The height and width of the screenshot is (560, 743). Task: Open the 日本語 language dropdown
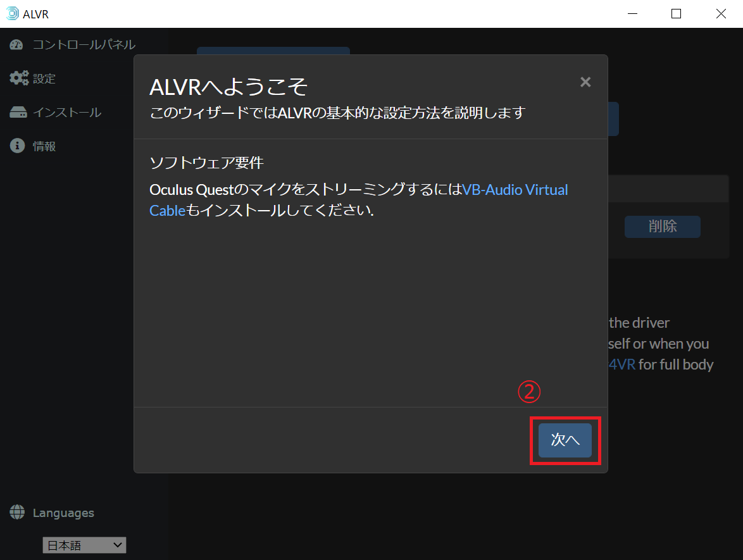click(x=84, y=545)
